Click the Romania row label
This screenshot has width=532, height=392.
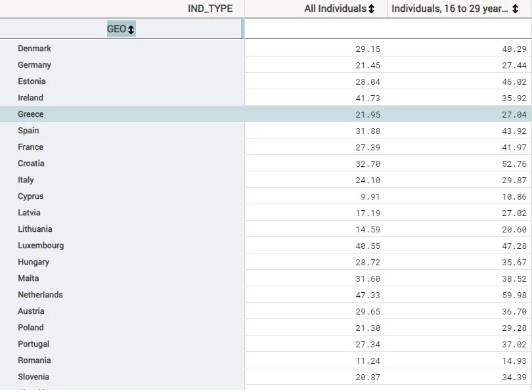click(34, 360)
